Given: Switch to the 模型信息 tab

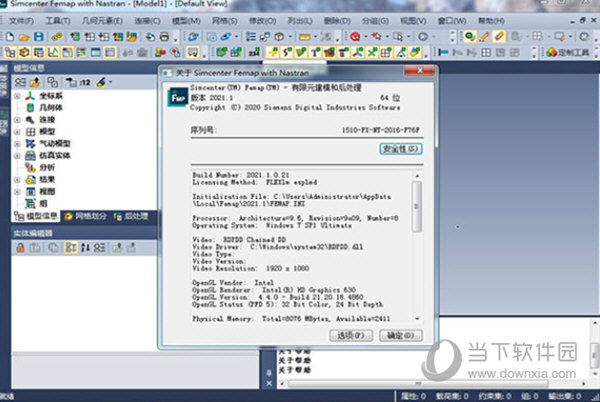Looking at the screenshot, I should 36,216.
